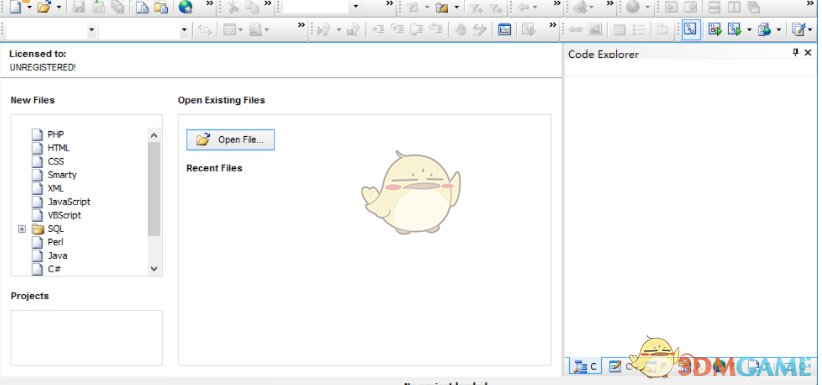Click the Cut scissors icon

coord(233,7)
